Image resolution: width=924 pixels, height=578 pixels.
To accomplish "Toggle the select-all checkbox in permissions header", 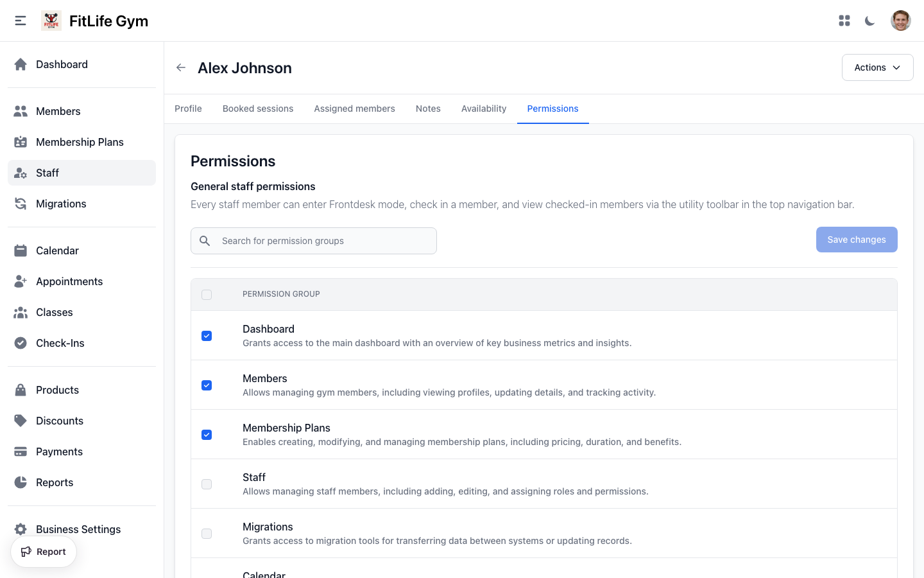I will pos(207,294).
